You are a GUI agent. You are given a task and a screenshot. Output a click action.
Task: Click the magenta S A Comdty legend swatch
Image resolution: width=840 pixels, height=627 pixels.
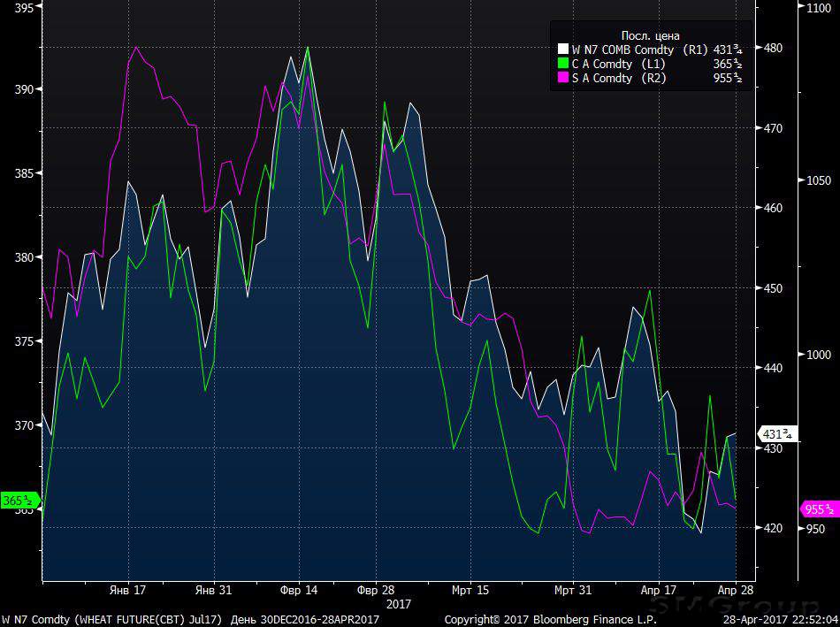click(563, 79)
